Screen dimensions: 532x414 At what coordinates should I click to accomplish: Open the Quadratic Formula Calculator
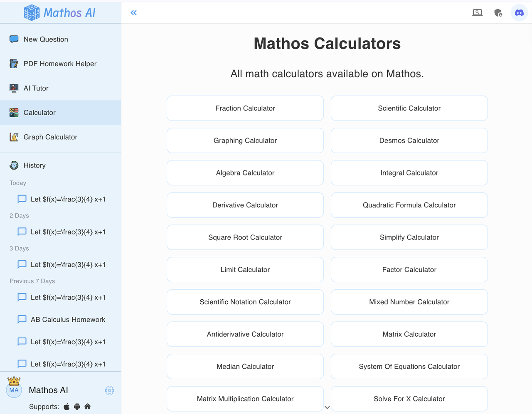point(409,205)
